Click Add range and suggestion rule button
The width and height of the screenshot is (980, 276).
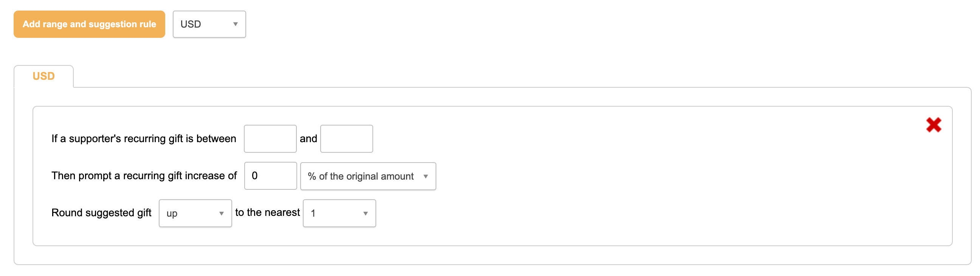[89, 24]
